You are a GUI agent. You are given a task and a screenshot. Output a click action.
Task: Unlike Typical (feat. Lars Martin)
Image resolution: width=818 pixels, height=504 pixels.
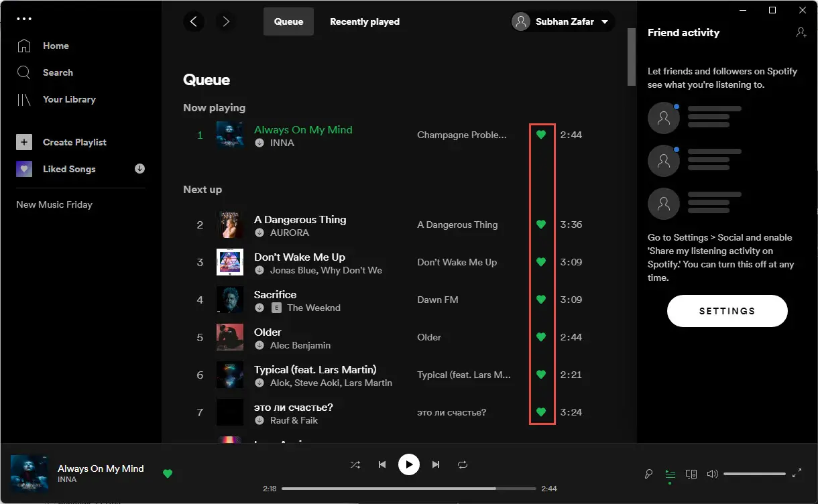[x=541, y=375]
